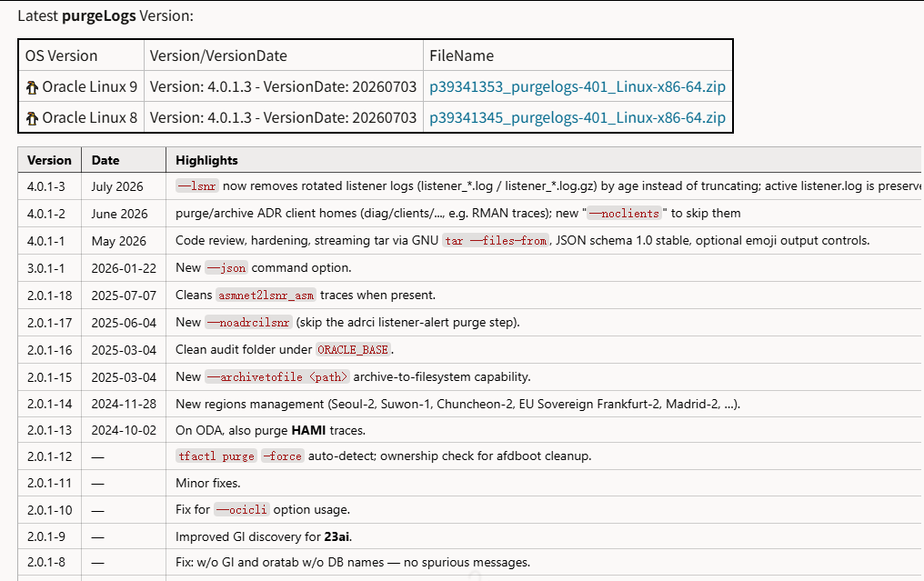Click version cell 2.0.1-16
The width and height of the screenshot is (924, 581).
49,349
